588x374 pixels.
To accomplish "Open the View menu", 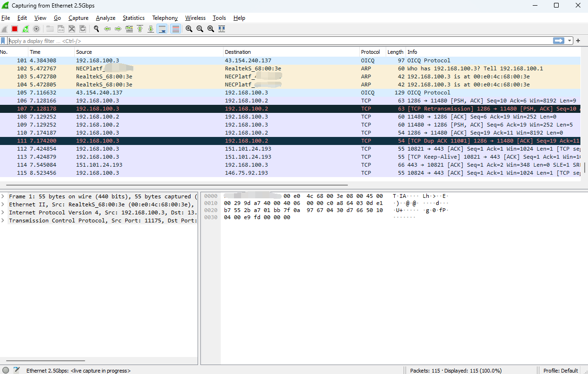I will 40,18.
